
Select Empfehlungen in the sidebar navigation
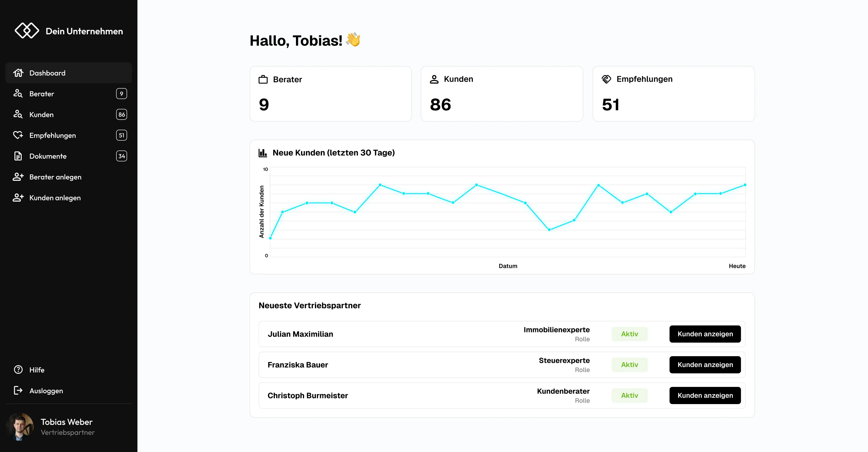point(52,135)
